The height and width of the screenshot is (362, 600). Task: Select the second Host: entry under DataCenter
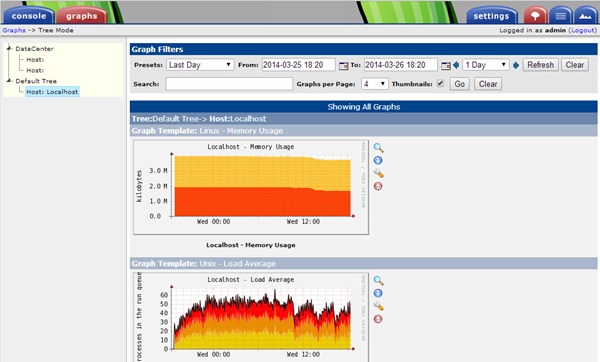[35, 70]
